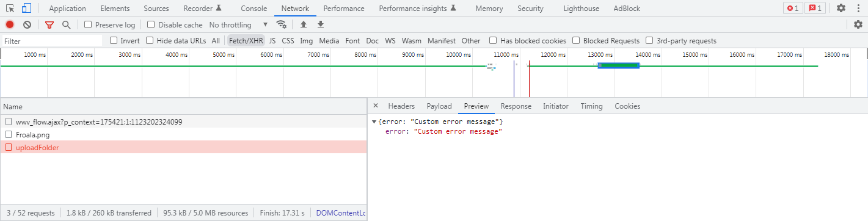Open the Response tab of the request
Screen dimensions: 868x221
pos(516,106)
